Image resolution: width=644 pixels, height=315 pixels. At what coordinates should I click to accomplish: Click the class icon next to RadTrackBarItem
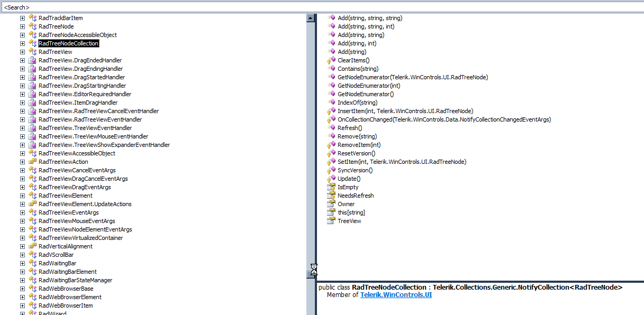(32, 18)
